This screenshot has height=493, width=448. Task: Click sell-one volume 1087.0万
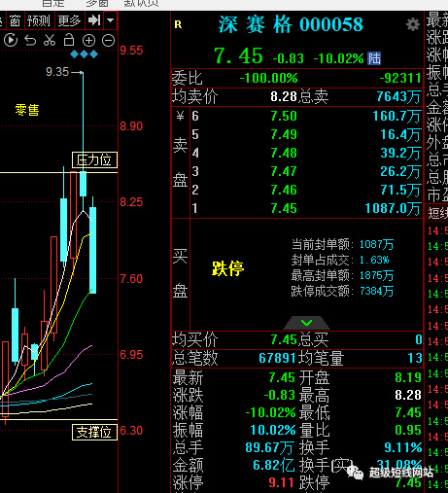point(393,208)
